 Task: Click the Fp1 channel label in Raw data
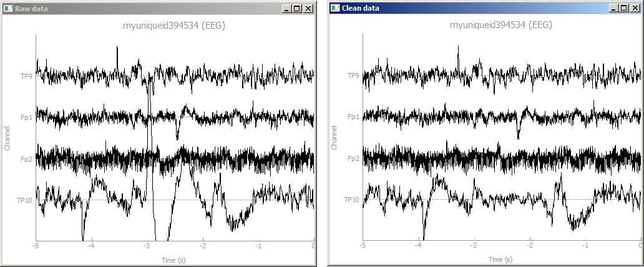click(x=26, y=117)
